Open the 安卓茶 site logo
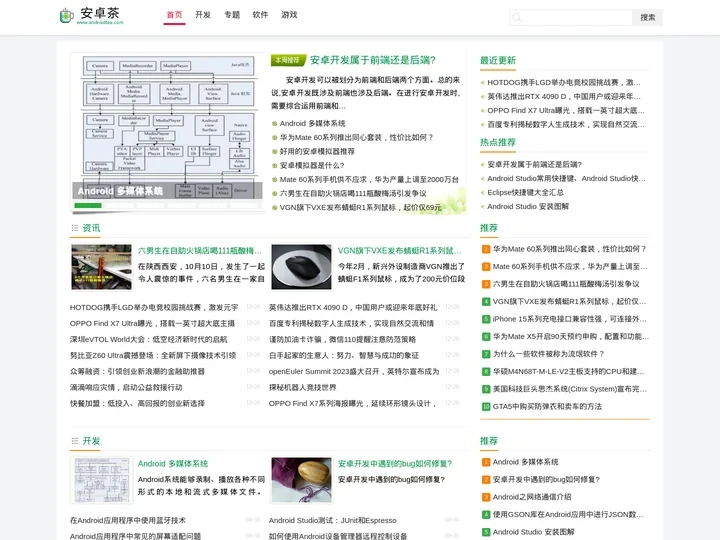Screen dimensions: 720x540 [x=92, y=16]
